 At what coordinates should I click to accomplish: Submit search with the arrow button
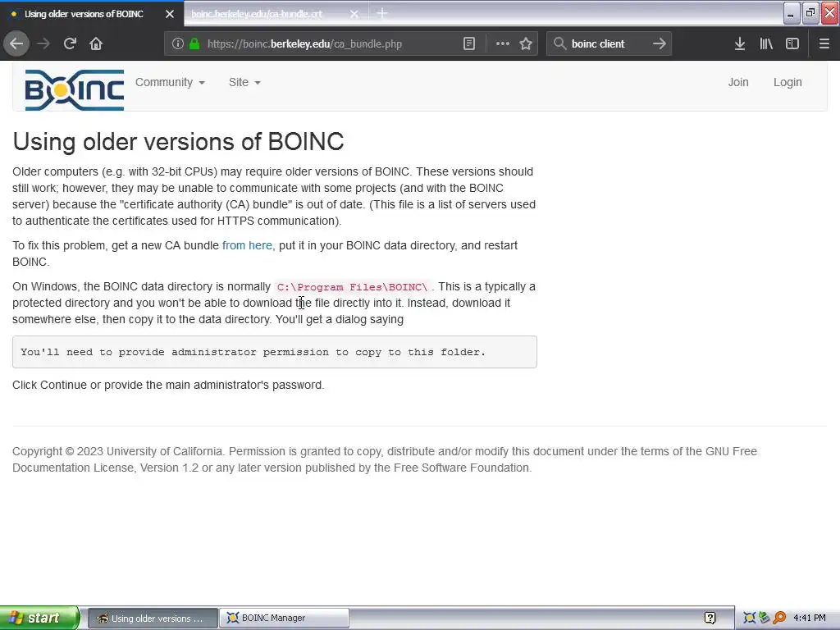click(x=660, y=43)
